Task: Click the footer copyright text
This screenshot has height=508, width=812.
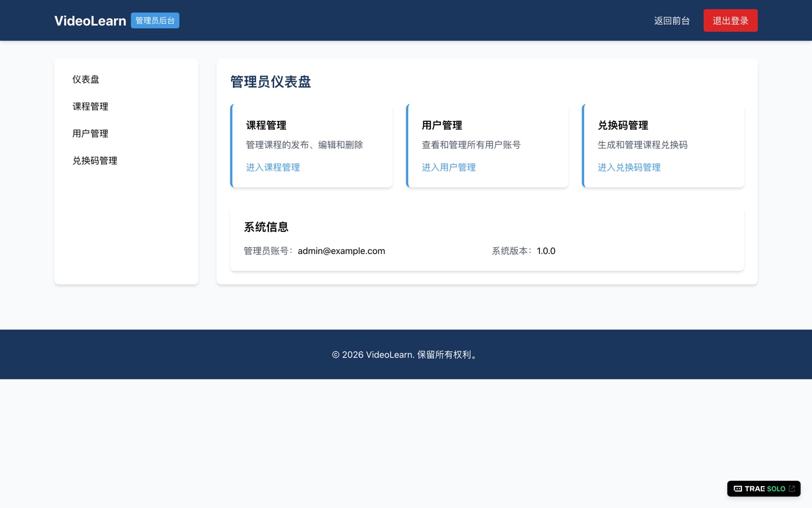Action: tap(406, 354)
